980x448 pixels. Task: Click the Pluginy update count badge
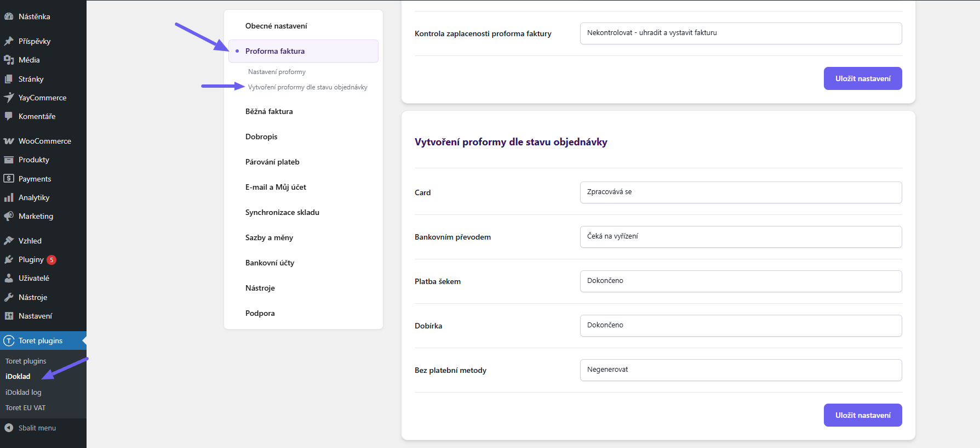click(x=51, y=260)
